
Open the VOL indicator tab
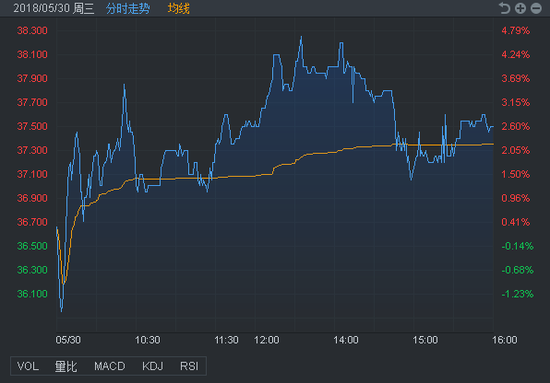point(28,366)
